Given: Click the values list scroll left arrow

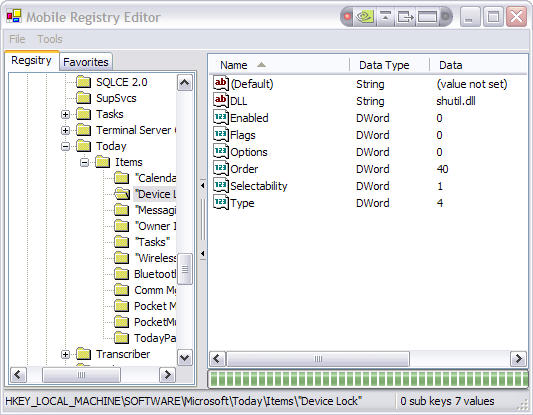Looking at the screenshot, I should click(217, 359).
